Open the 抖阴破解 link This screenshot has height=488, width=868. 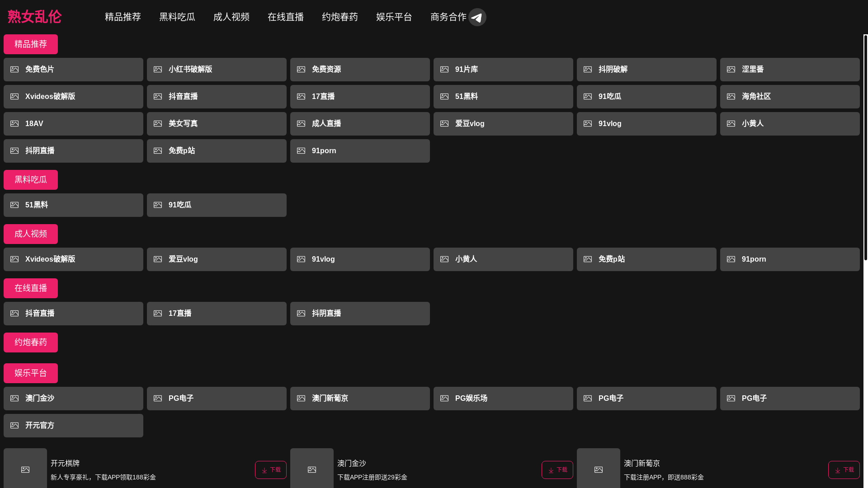pyautogui.click(x=646, y=70)
